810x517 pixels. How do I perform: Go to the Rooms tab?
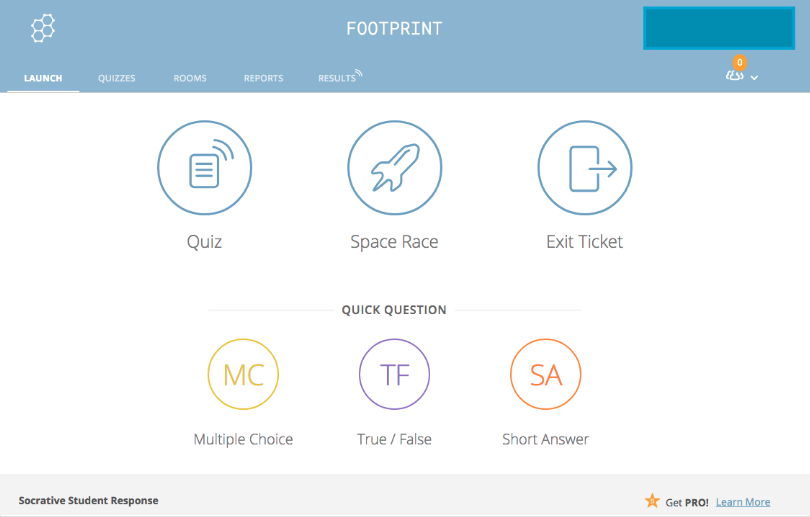point(190,78)
